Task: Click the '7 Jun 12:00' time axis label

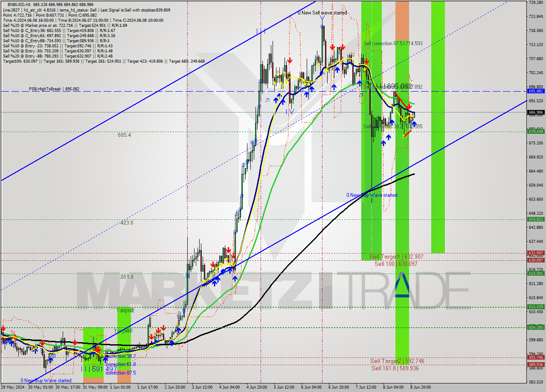Action: point(366,387)
